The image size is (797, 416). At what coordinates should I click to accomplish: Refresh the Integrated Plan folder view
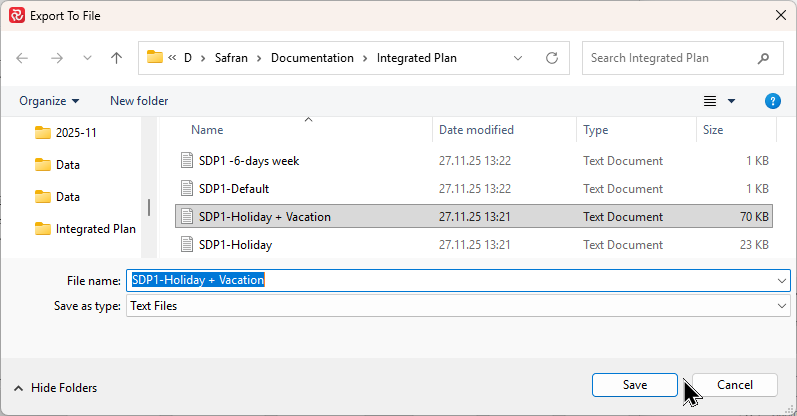click(551, 58)
